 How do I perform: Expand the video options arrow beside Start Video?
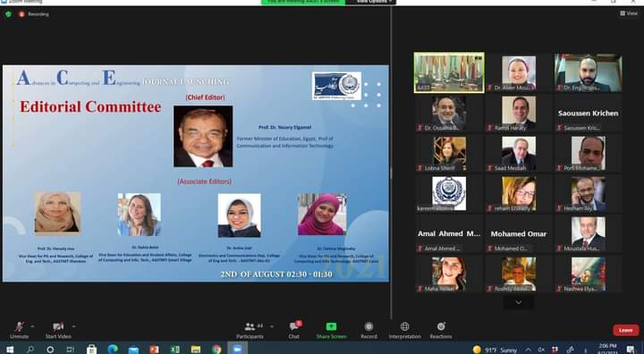click(74, 326)
